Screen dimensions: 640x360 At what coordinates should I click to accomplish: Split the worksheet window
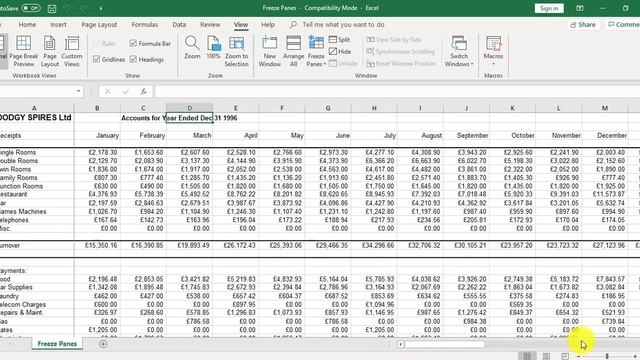pos(340,40)
